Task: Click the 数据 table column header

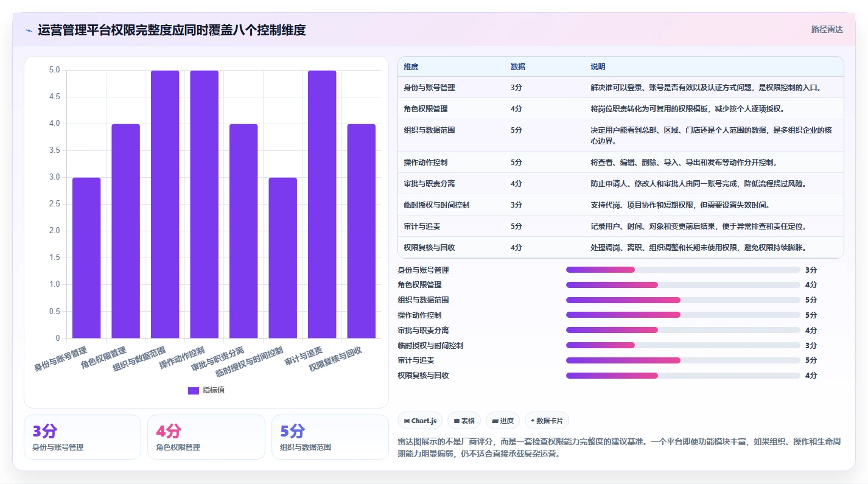Action: (518, 67)
